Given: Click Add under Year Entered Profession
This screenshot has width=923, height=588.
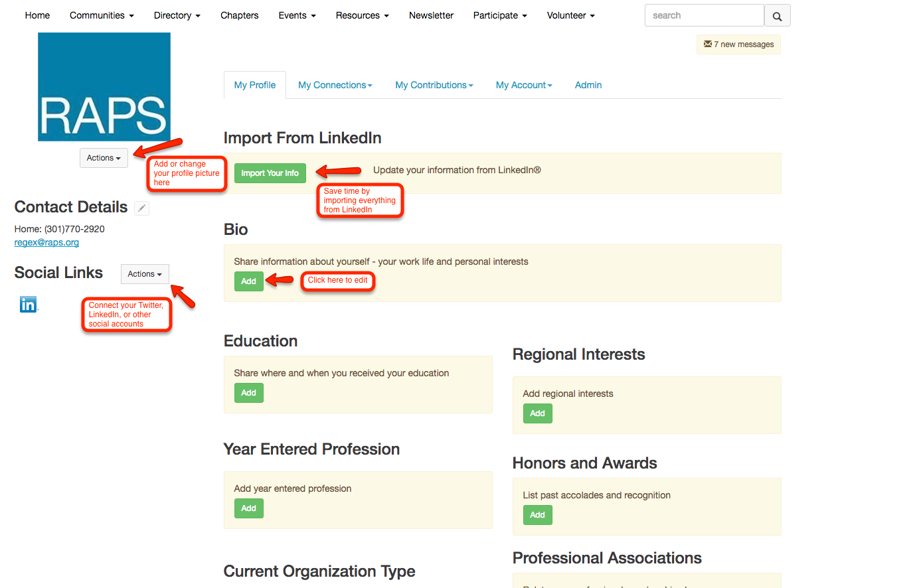Looking at the screenshot, I should [x=249, y=508].
